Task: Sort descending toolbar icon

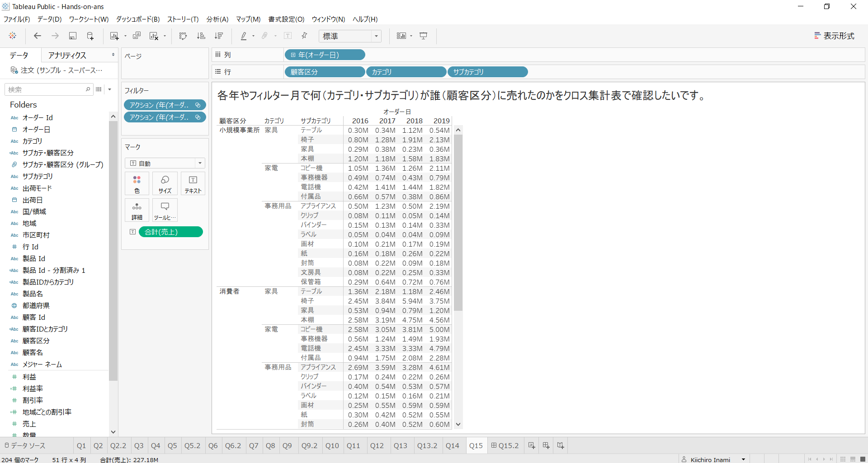Action: click(219, 36)
